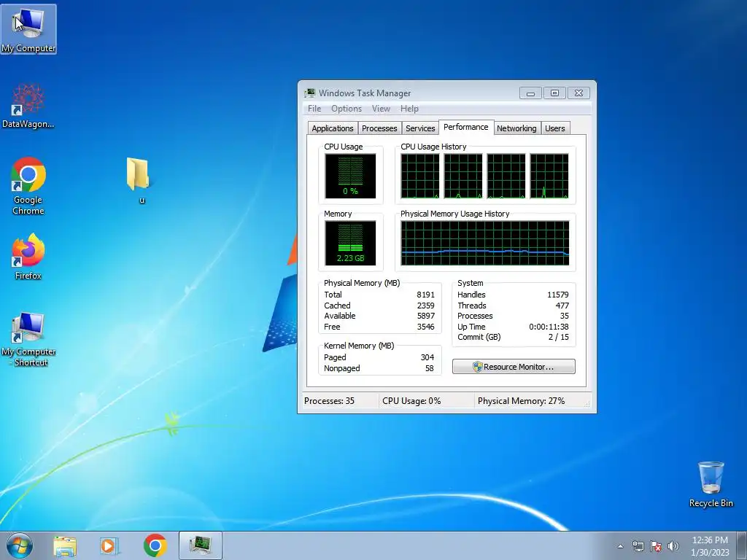Switch to the Users tab
This screenshot has width=747, height=560.
555,128
